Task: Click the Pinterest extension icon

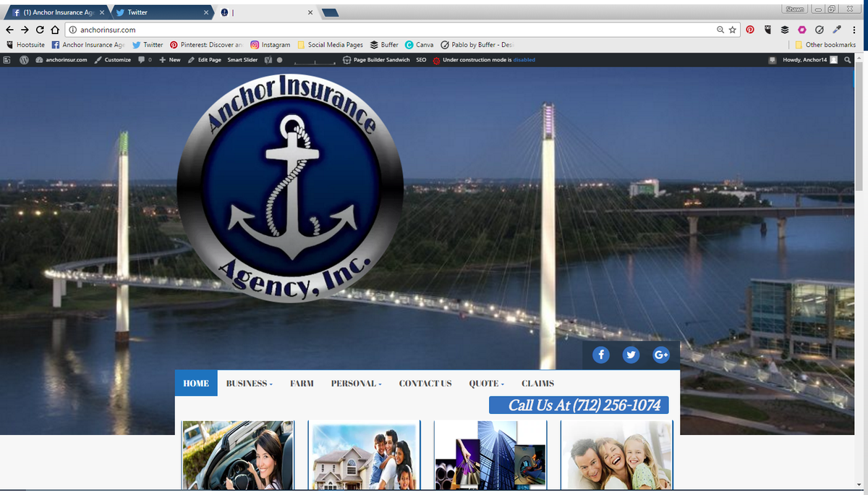Action: tap(750, 30)
